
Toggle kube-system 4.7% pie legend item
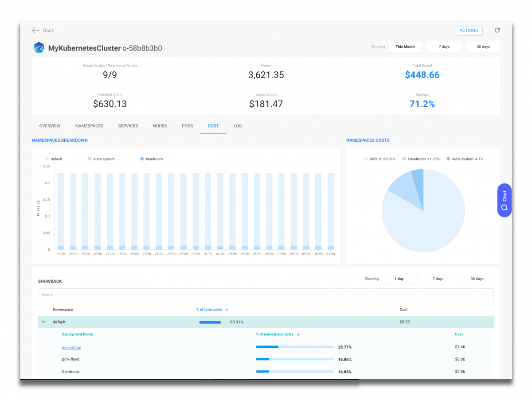point(464,159)
